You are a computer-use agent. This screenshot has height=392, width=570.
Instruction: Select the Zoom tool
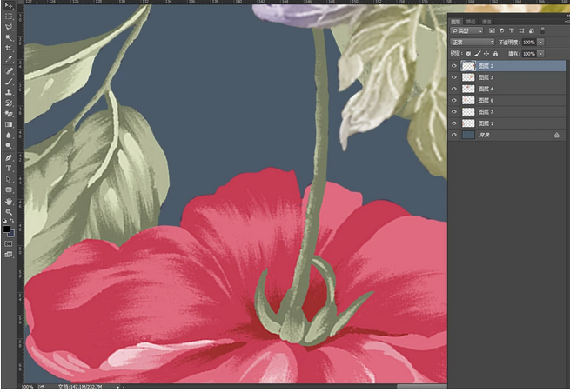tap(9, 211)
